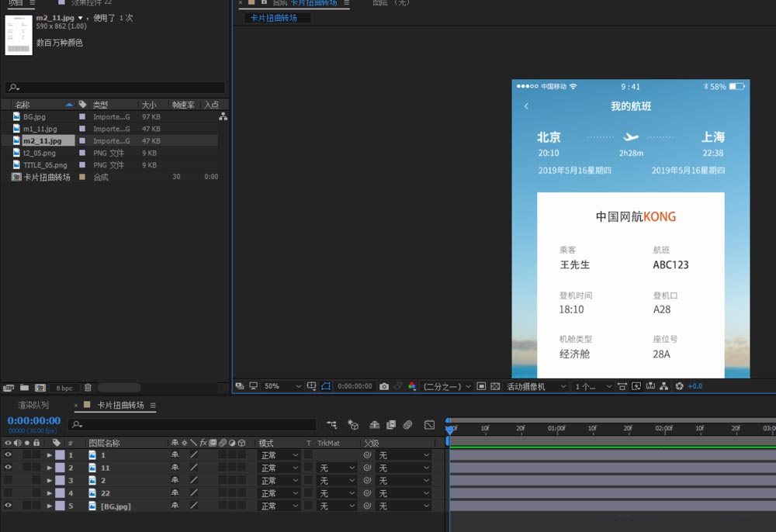Take a snapshot with the camera icon
The width and height of the screenshot is (776, 532).
tap(384, 386)
